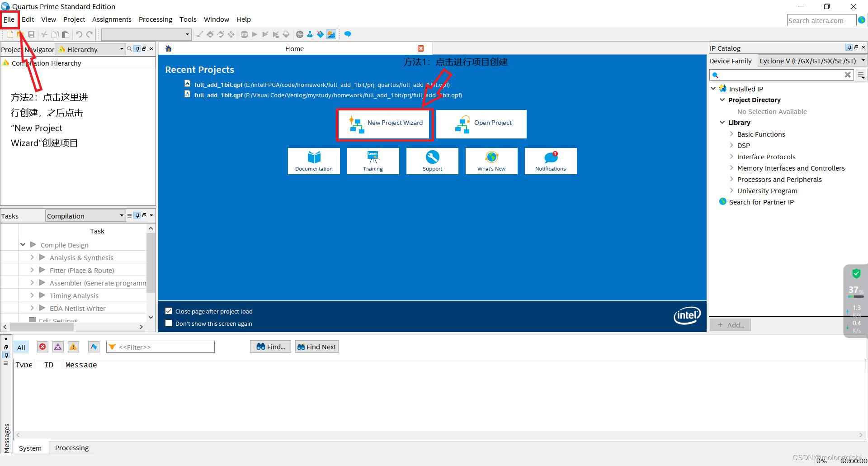Open the What's New tile

[491, 161]
